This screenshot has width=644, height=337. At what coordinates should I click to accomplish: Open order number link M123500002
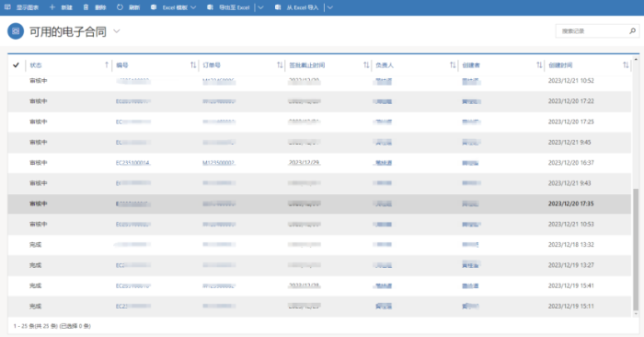219,163
